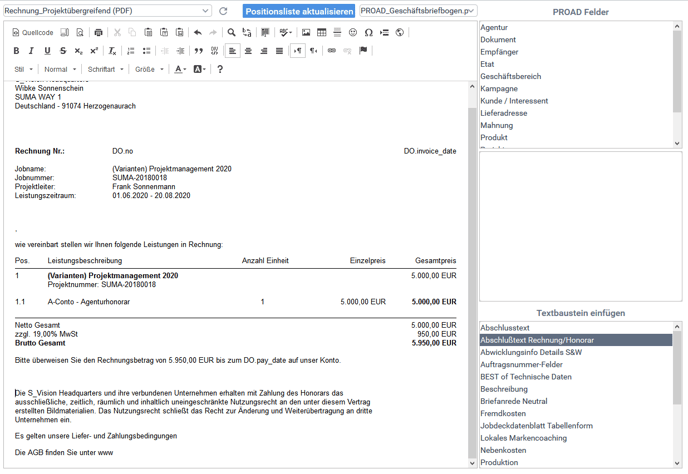Open the Schriftart font dropdown

105,70
